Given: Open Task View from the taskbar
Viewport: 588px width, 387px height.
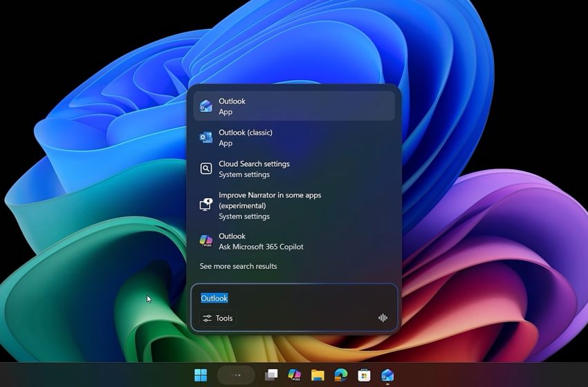Looking at the screenshot, I should tap(271, 375).
